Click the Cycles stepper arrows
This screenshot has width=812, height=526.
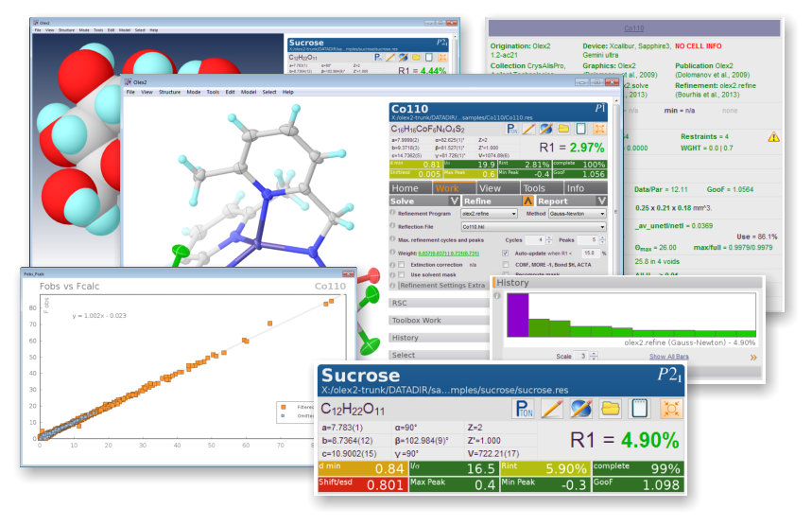[549, 240]
